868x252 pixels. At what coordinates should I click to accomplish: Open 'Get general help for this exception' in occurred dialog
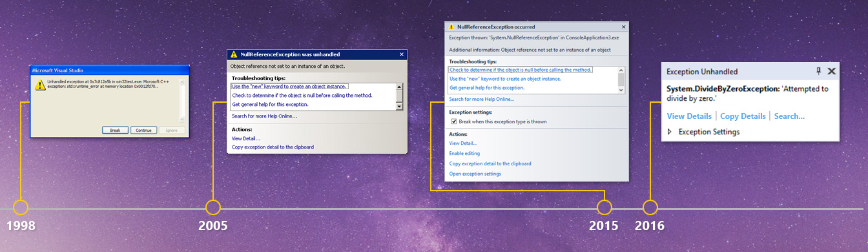[486, 88]
